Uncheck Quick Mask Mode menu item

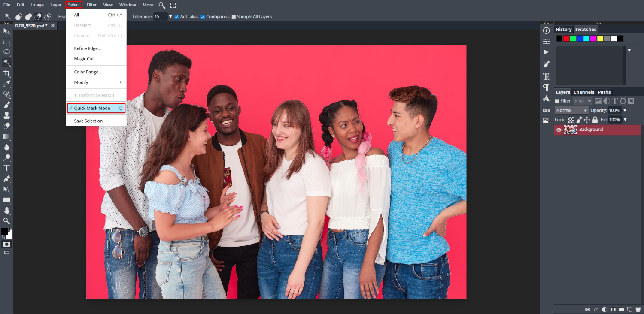tap(96, 108)
